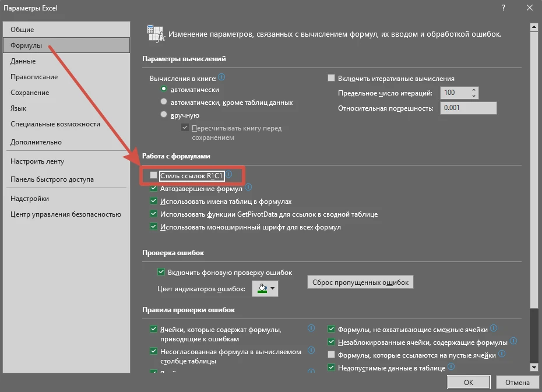Go to the Сохранение category
This screenshot has width=542, height=392.
(66, 93)
